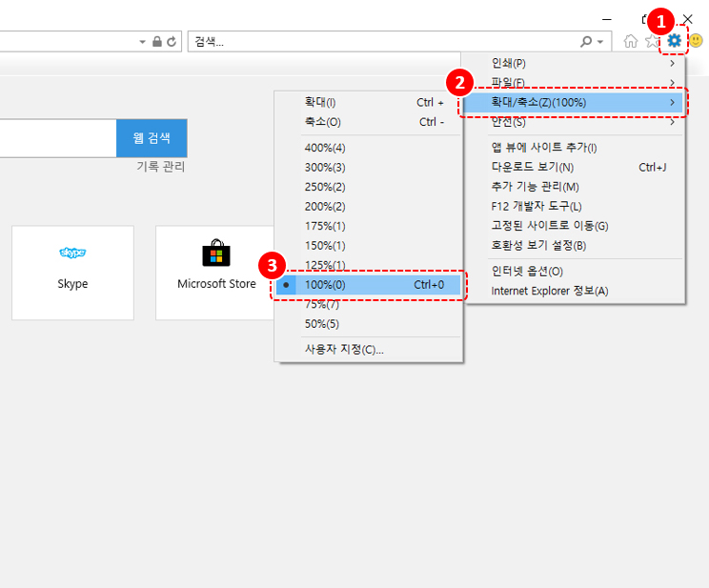Open the address bar dropdown arrow
This screenshot has height=588, width=709.
coord(143,42)
